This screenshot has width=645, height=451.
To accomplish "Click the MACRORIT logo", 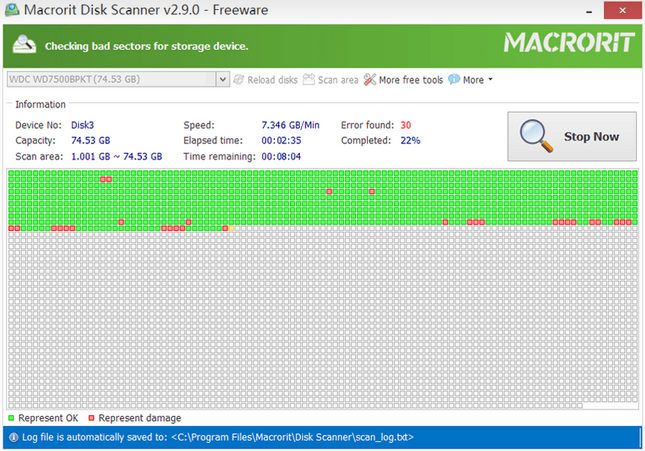I will [x=569, y=42].
